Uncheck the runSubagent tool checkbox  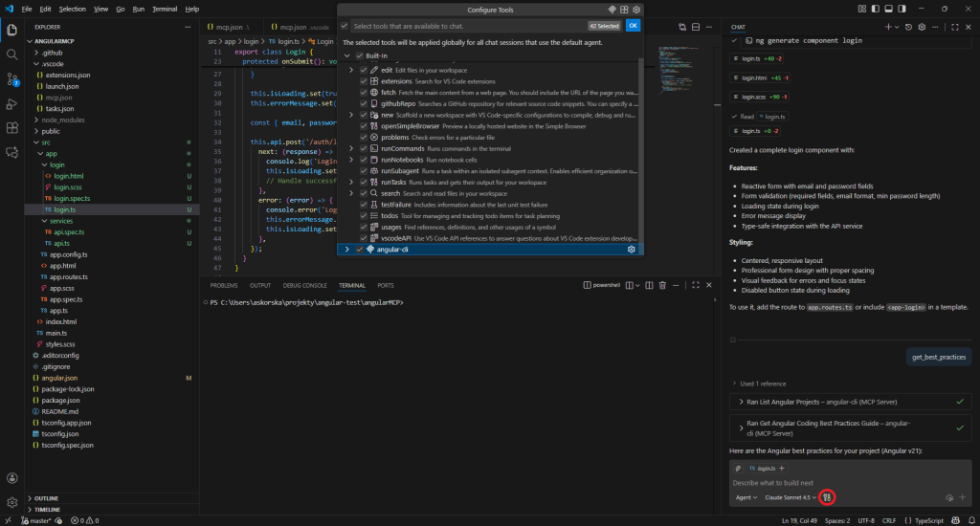[364, 171]
